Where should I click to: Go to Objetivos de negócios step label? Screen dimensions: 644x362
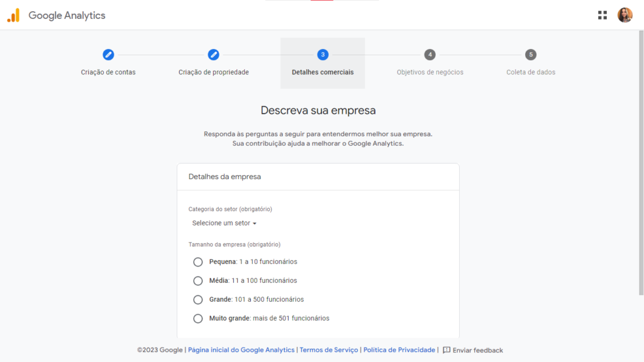[430, 72]
